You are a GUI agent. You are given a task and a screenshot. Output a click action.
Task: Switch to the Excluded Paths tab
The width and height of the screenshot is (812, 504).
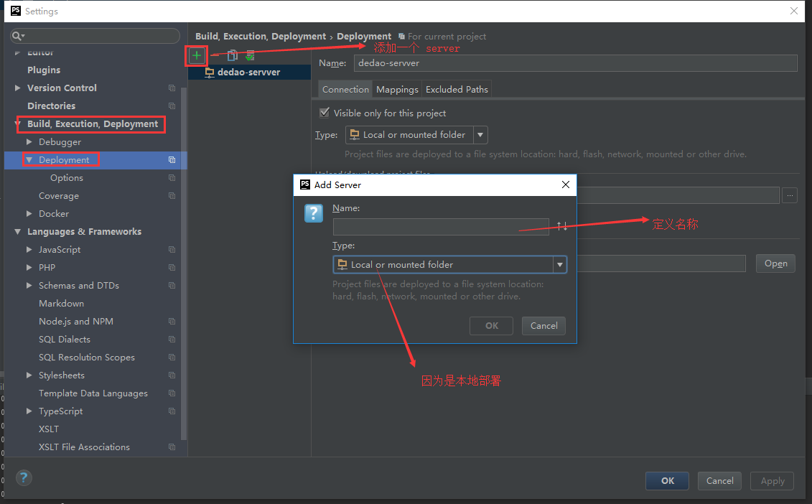(x=457, y=90)
